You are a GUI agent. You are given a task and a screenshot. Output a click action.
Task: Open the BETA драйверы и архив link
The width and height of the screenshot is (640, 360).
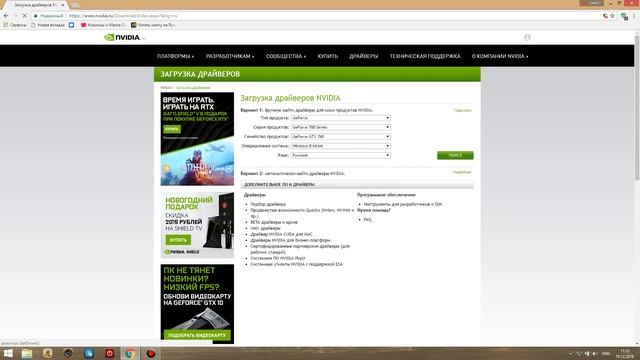274,222
